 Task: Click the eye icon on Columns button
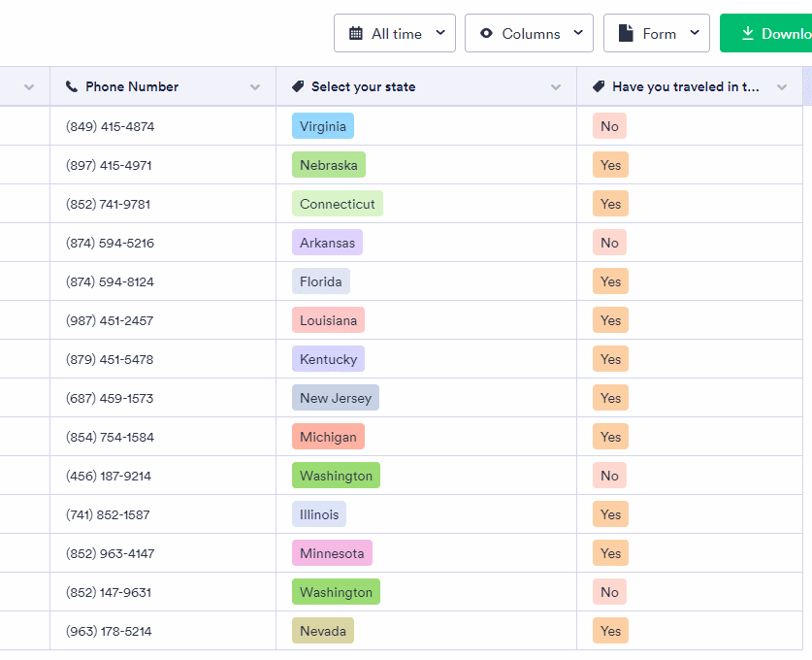coord(486,34)
